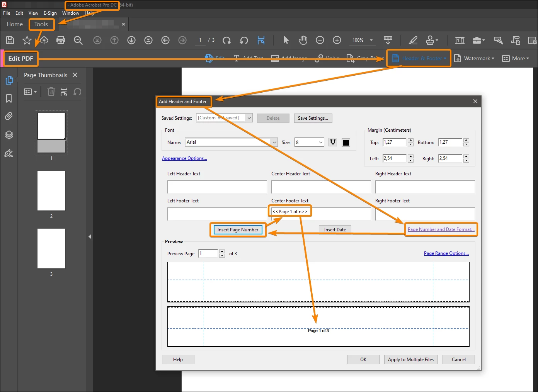Expand the Saved Settings dropdown
Image resolution: width=538 pixels, height=392 pixels.
click(249, 118)
